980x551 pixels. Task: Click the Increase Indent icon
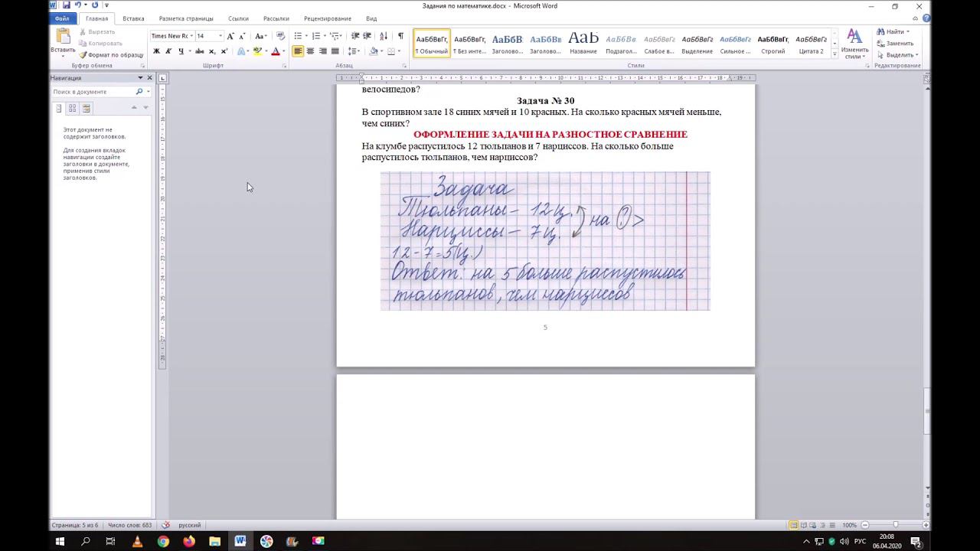pos(367,36)
